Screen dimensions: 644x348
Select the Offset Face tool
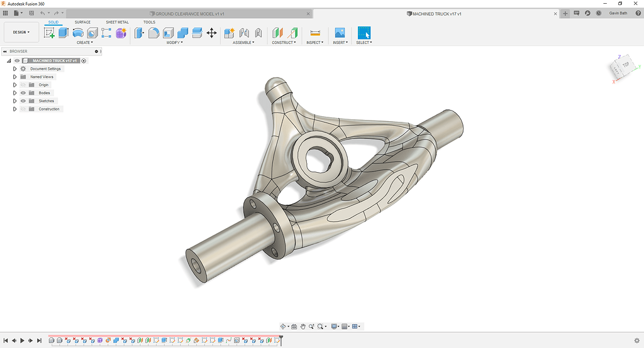[x=197, y=33]
